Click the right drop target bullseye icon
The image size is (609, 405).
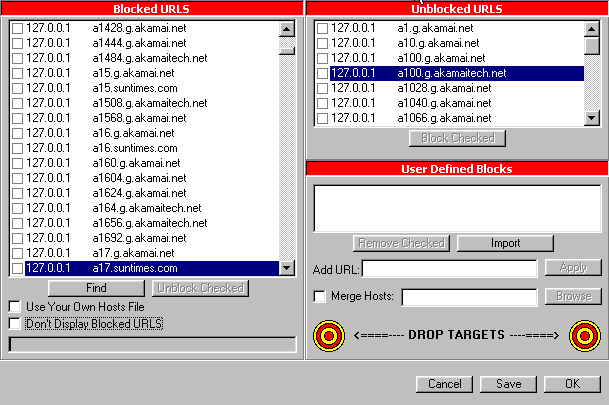pyautogui.click(x=585, y=336)
